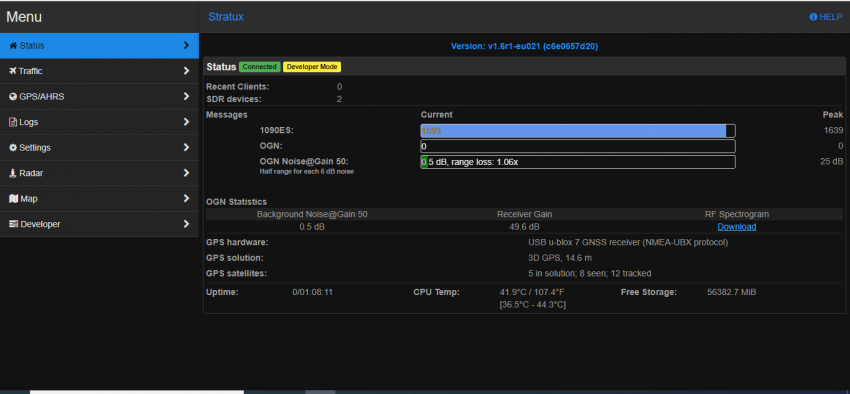Click the uptime value 0/01:08:11
The width and height of the screenshot is (850, 394).
(x=312, y=293)
